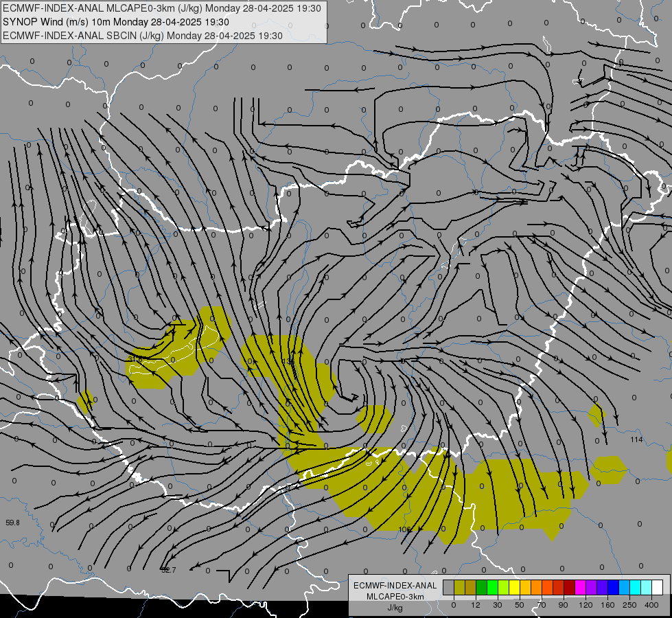Click the legend unit label J/kg

click(395, 608)
